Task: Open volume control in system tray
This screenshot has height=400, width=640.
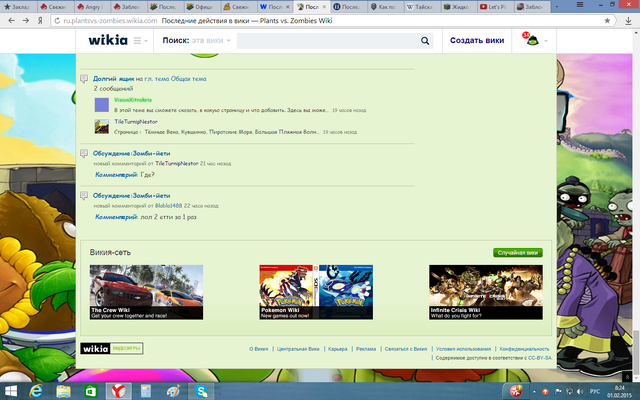Action: (x=580, y=392)
